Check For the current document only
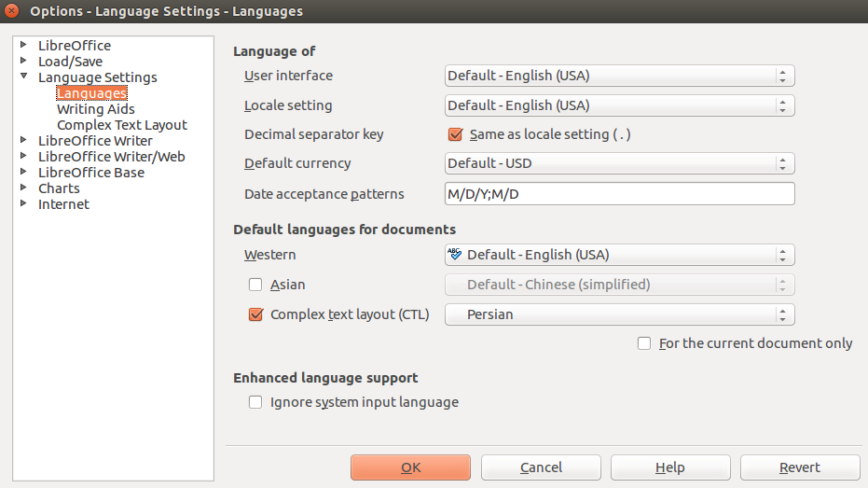Screen dimensions: 868x488 tap(644, 343)
